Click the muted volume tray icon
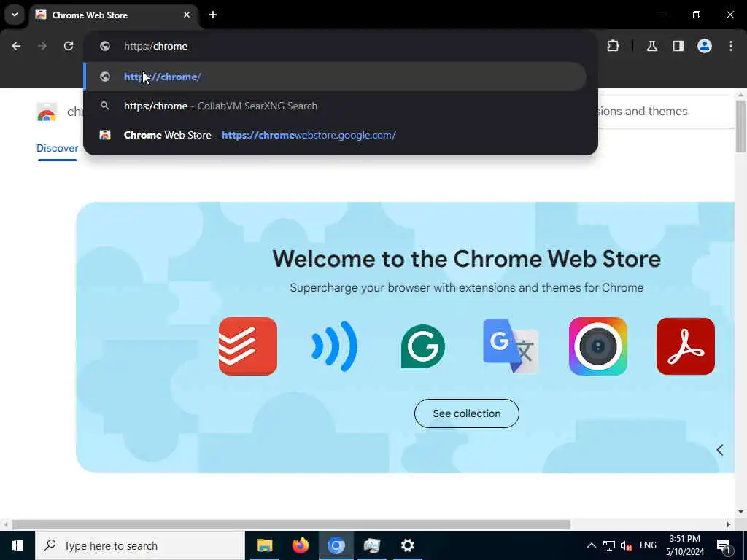This screenshot has height=560, width=747. coord(626,545)
